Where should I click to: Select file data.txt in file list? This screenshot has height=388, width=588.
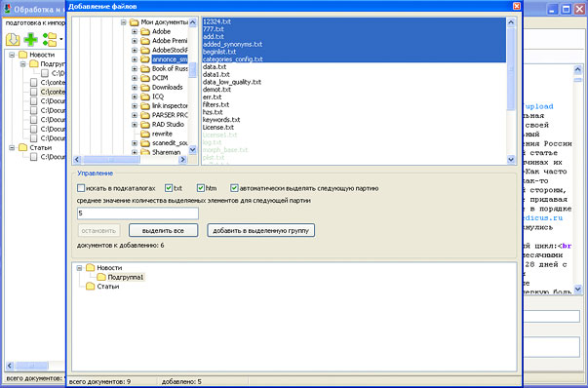(x=215, y=66)
